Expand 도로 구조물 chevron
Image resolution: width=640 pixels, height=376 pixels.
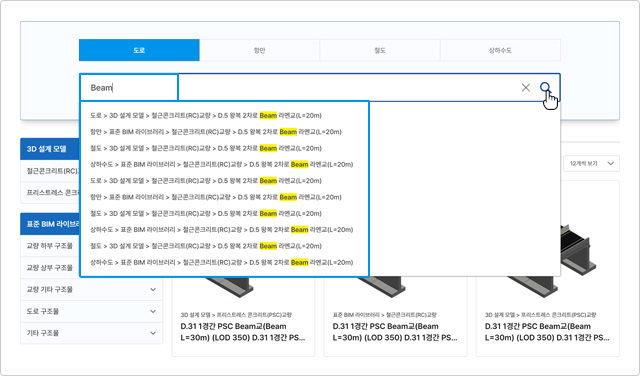pyautogui.click(x=153, y=311)
